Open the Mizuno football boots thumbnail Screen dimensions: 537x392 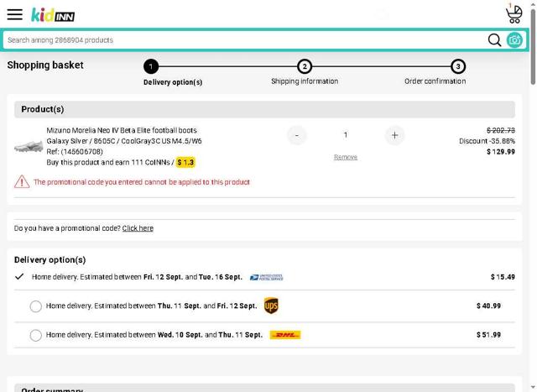(29, 146)
